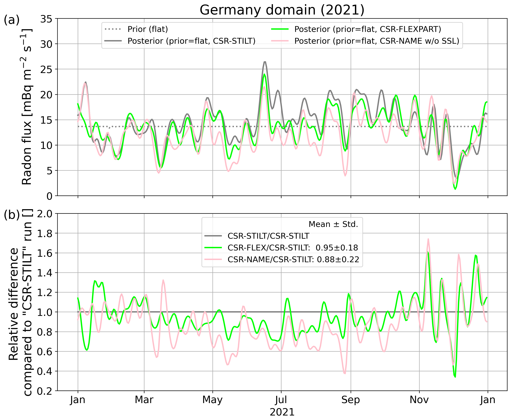Click the '35' y-axis tick in the top panel
The image size is (512, 420).
click(46, 19)
